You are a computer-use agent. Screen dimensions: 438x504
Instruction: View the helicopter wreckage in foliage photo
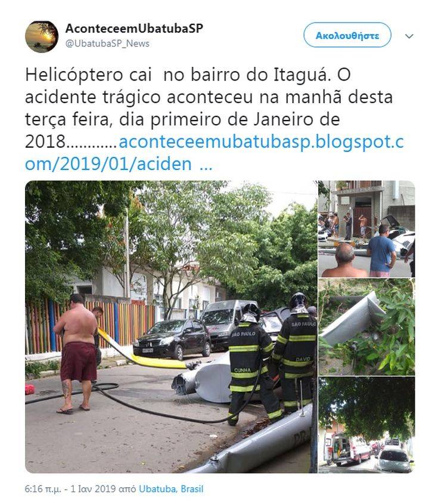coord(366,327)
